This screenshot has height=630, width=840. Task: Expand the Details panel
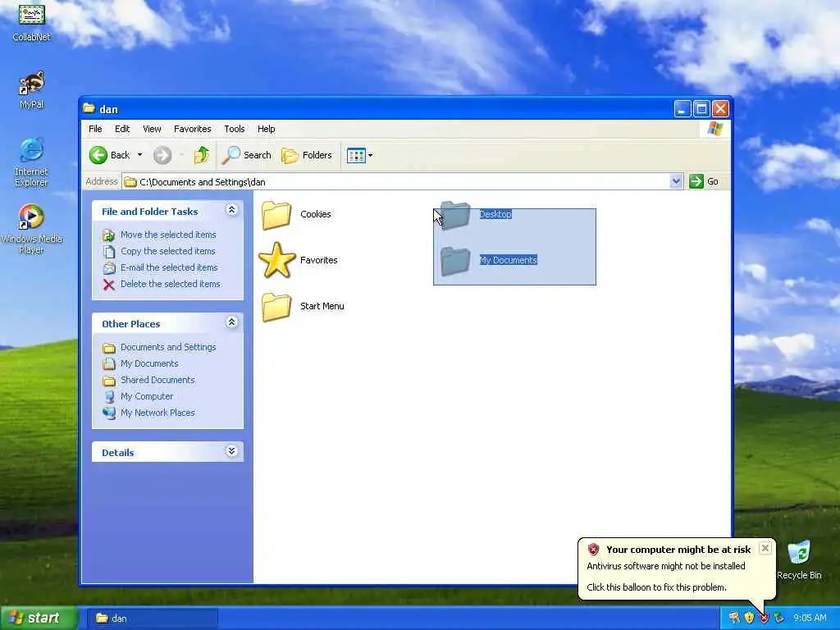[231, 451]
